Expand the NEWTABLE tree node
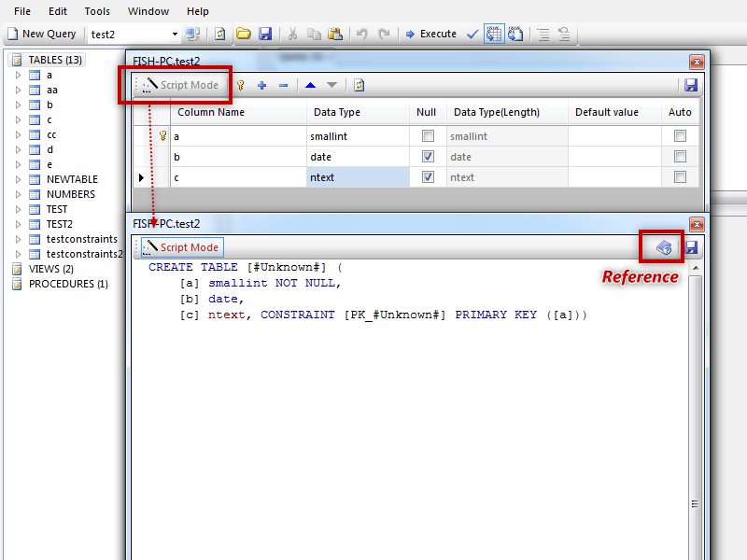The width and height of the screenshot is (747, 560). [x=18, y=179]
